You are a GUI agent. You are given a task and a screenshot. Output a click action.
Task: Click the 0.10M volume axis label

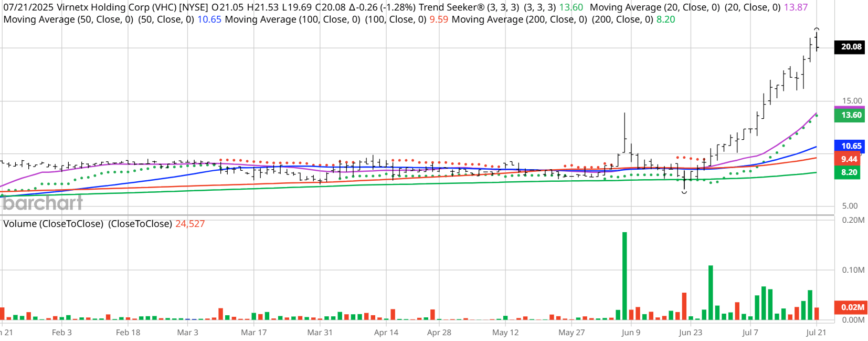pyautogui.click(x=853, y=270)
